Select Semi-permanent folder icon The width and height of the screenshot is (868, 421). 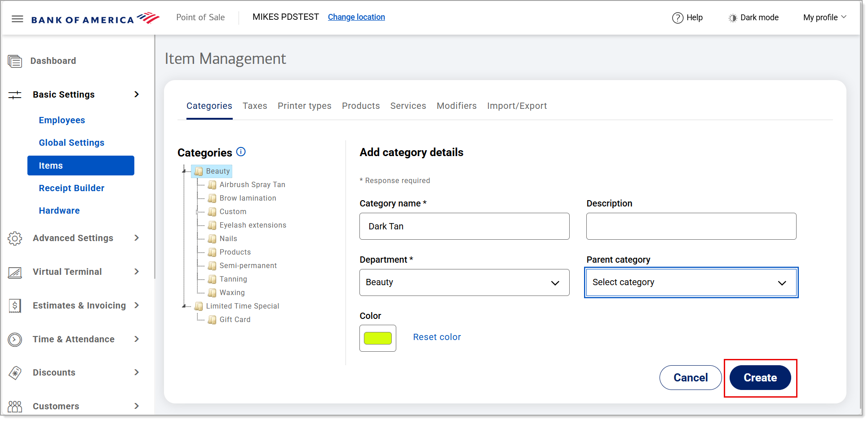pos(212,266)
